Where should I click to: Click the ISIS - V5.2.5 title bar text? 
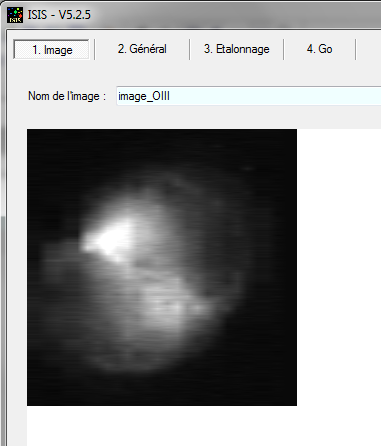pos(59,15)
